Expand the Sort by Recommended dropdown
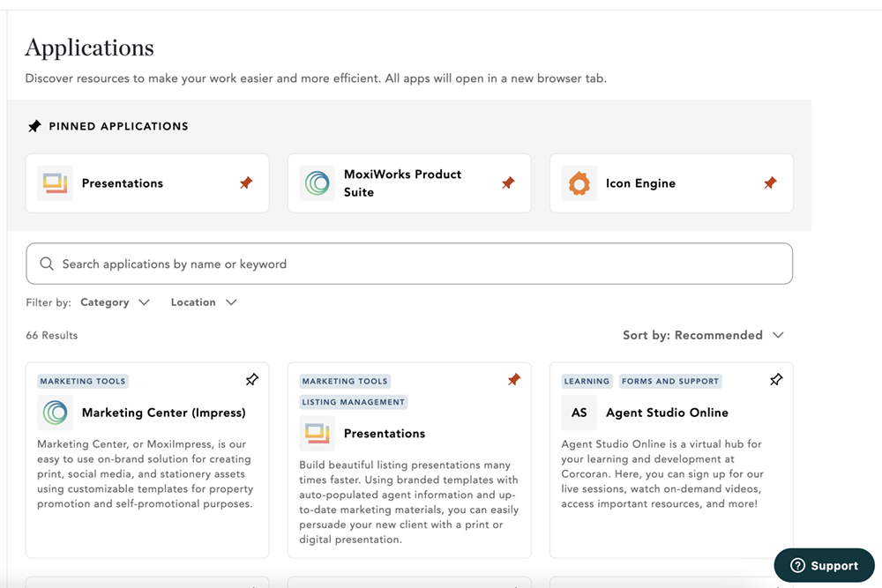 pyautogui.click(x=703, y=336)
